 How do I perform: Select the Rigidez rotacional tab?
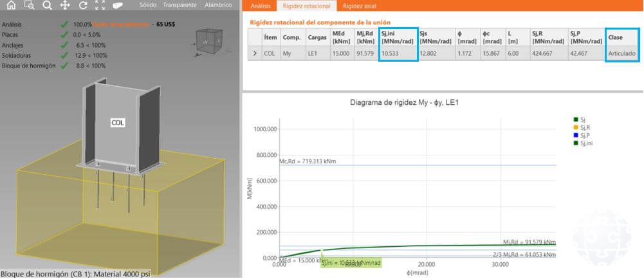pyautogui.click(x=306, y=6)
